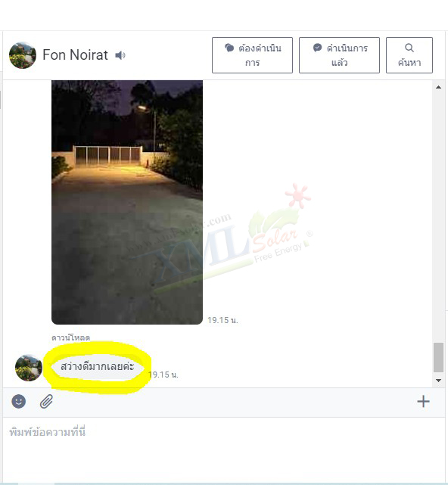Viewport: 448px width, 485px height.
Task: Open the plus menu in message toolbar
Action: [423, 402]
